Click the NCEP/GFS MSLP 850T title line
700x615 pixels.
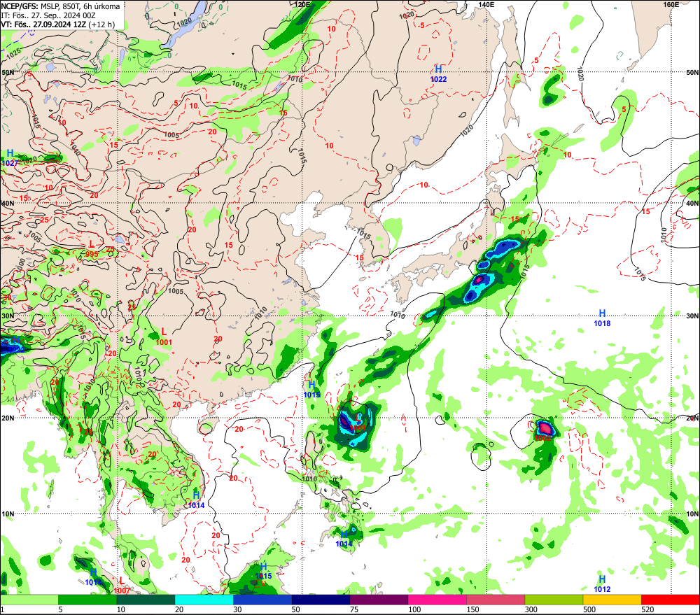(60, 6)
